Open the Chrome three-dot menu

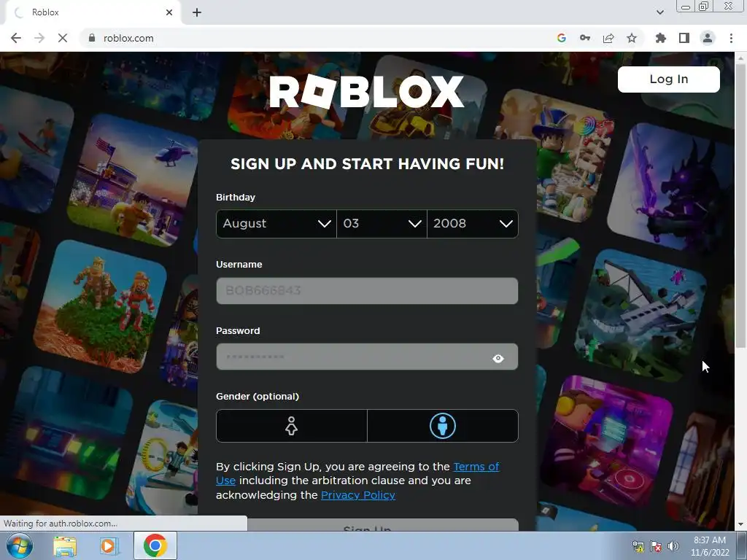(x=731, y=38)
